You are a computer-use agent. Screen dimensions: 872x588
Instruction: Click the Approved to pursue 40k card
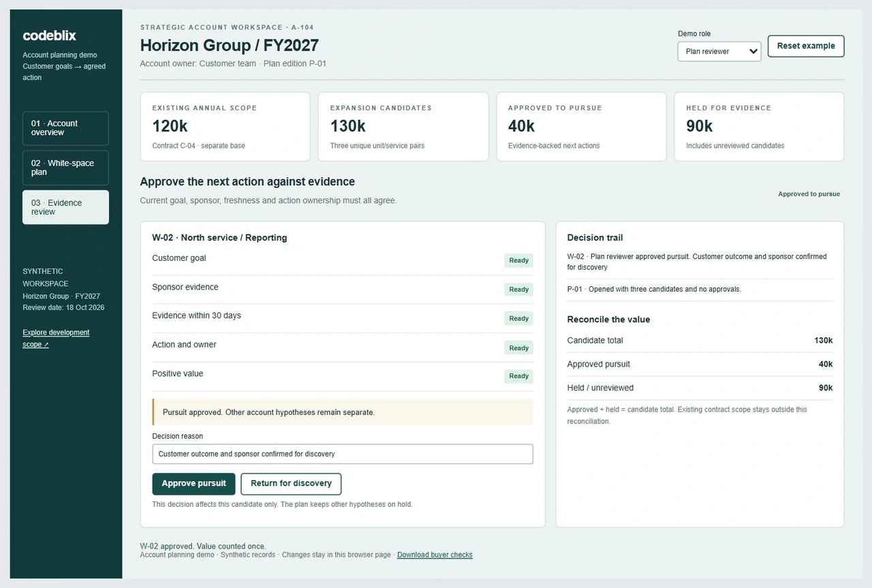(581, 127)
